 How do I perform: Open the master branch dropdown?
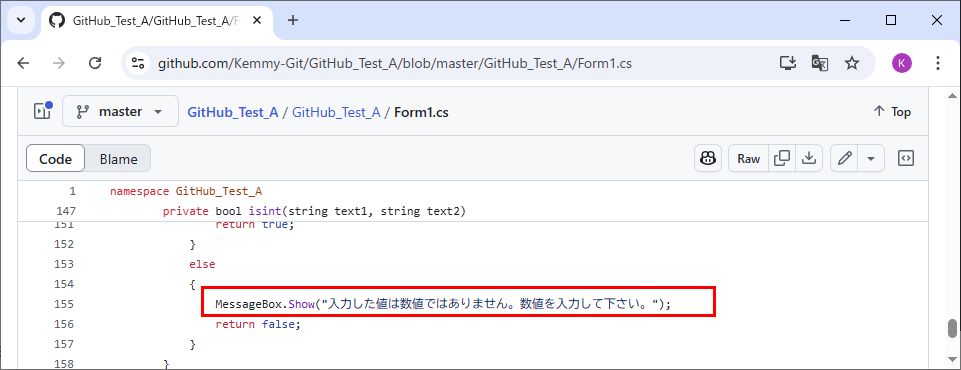tap(121, 111)
